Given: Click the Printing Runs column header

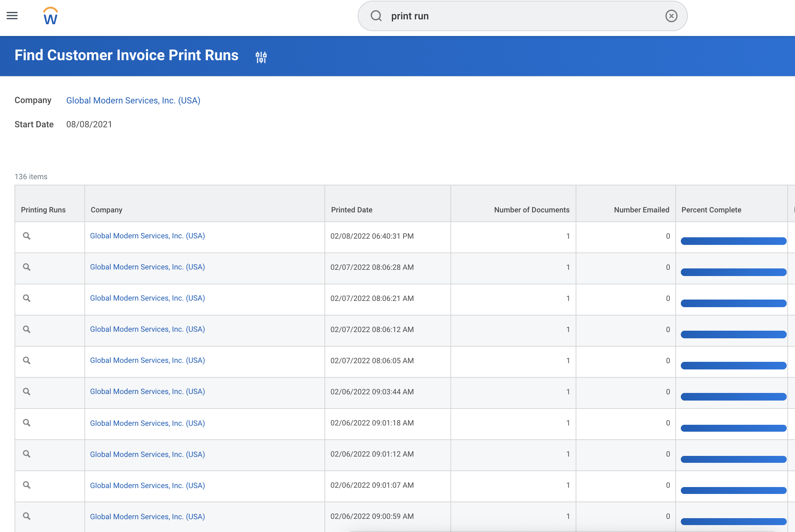Looking at the screenshot, I should click(43, 210).
